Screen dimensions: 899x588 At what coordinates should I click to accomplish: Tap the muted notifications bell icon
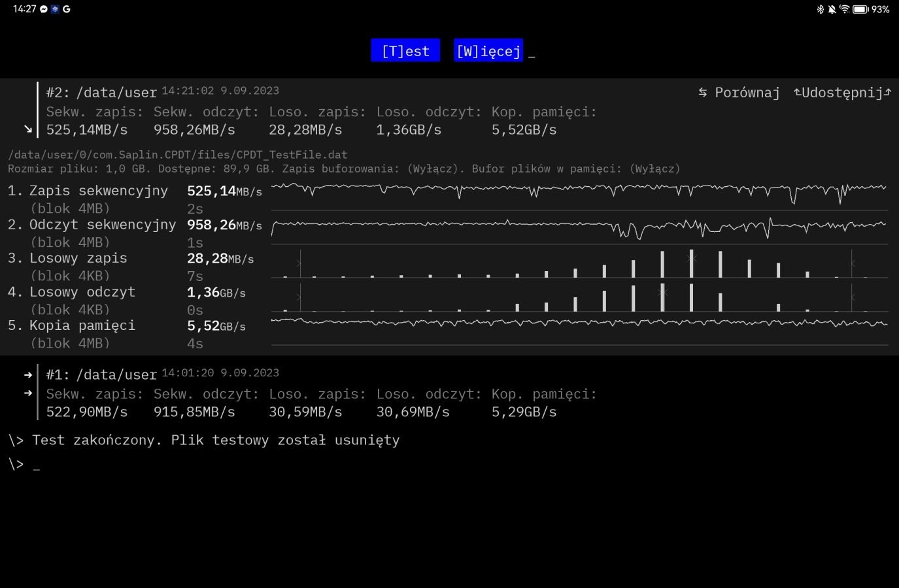[832, 9]
